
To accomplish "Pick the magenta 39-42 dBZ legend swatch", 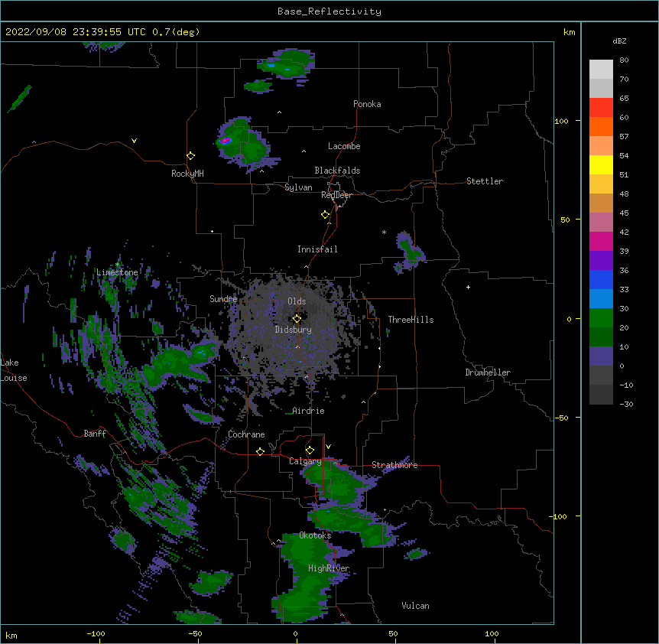I will [x=601, y=241].
